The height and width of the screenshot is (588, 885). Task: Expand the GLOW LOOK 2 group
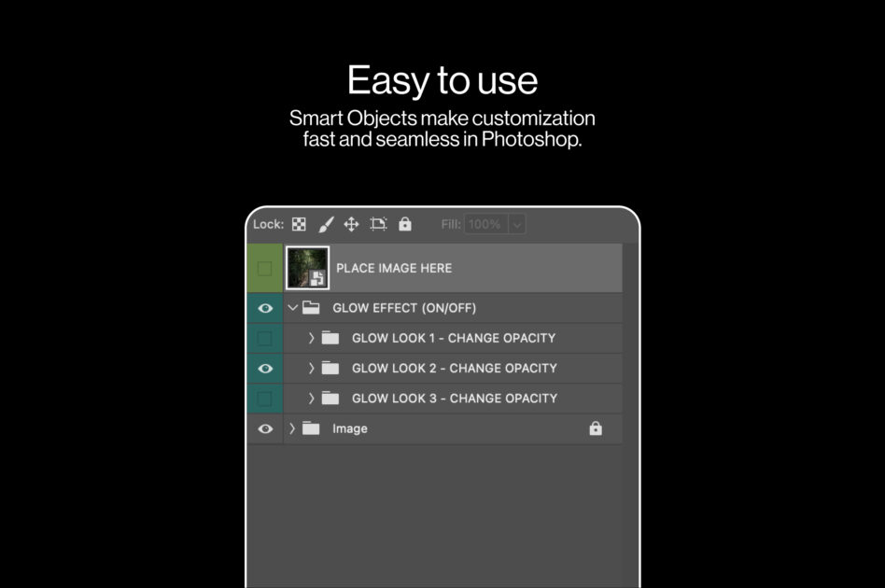point(311,369)
